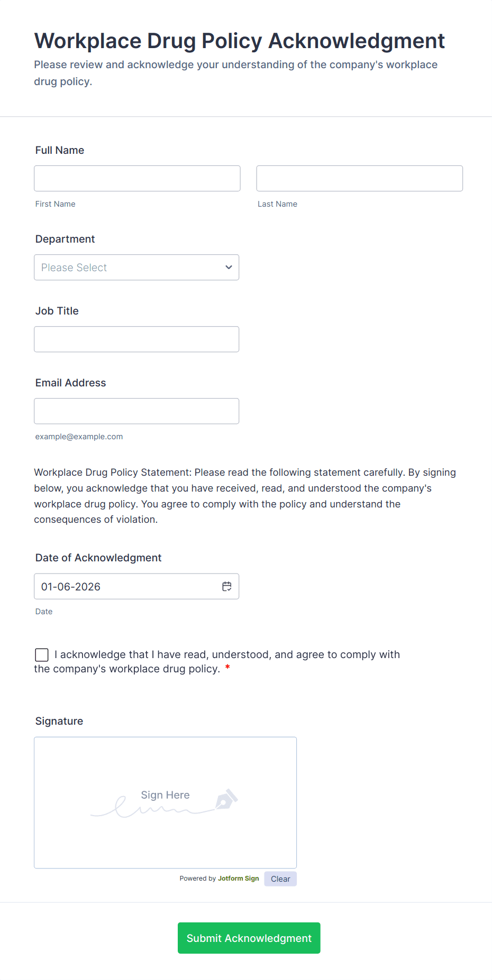This screenshot has height=980, width=492.
Task: Click the 'Email Address' label
Action: (71, 383)
